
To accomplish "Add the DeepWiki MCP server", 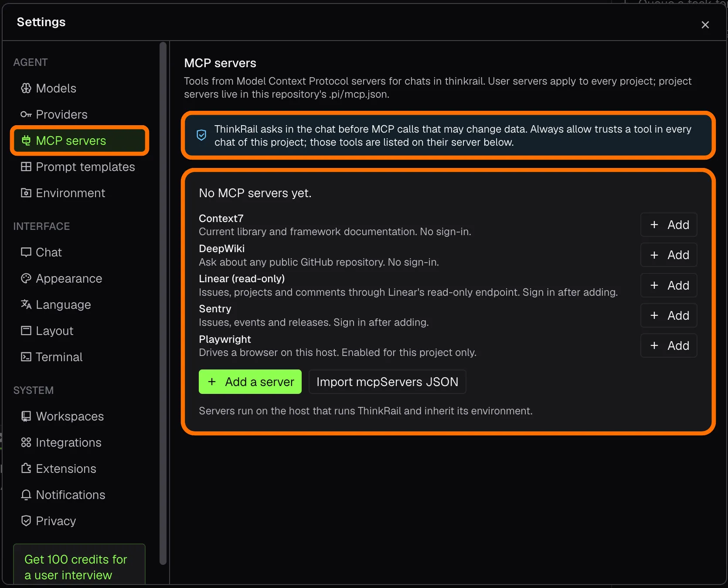I will click(x=669, y=255).
